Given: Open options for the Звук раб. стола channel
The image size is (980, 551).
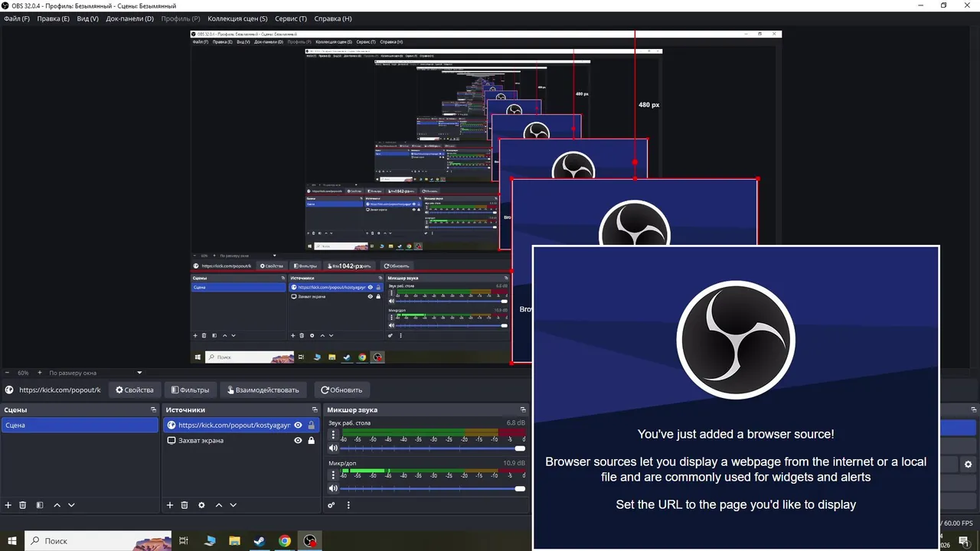Looking at the screenshot, I should [x=333, y=435].
